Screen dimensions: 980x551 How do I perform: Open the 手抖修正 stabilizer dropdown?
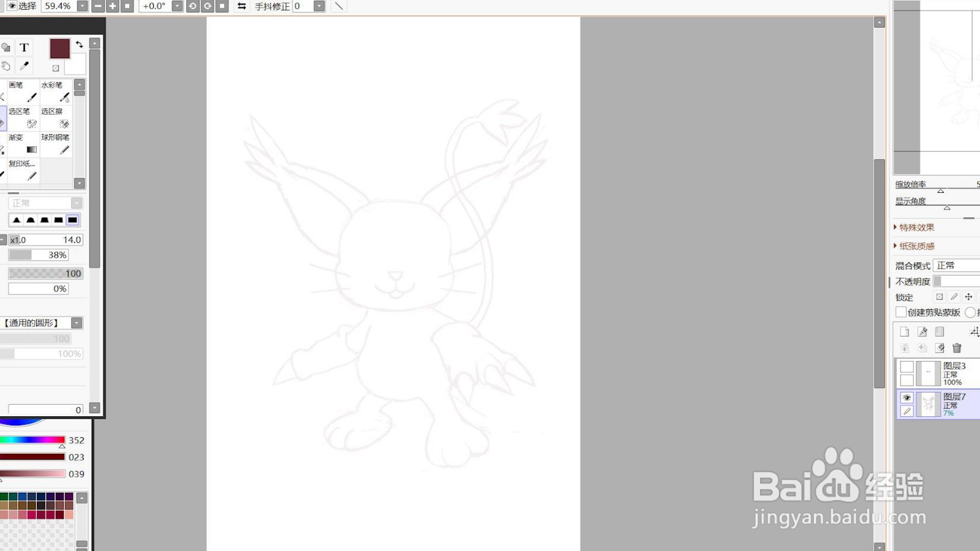[x=319, y=6]
